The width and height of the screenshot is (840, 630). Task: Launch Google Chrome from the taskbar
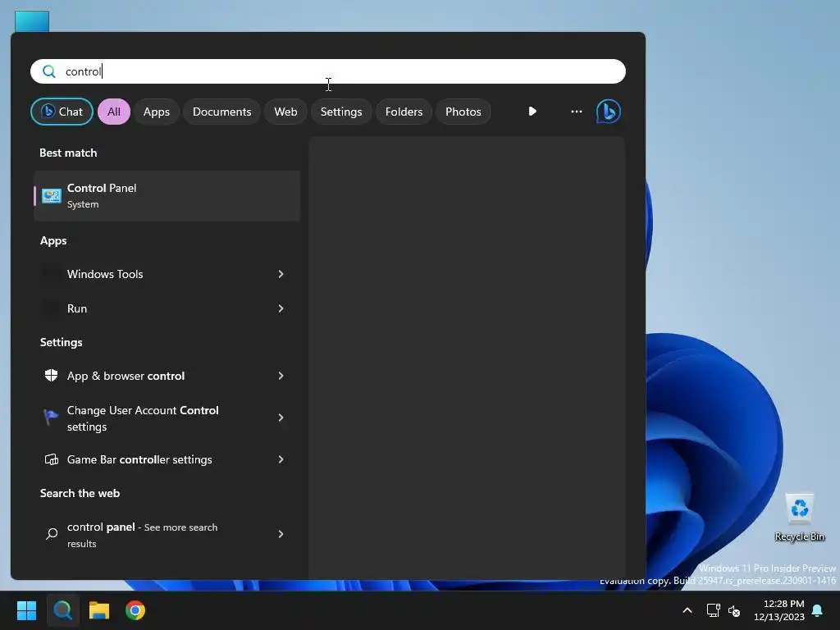click(135, 610)
